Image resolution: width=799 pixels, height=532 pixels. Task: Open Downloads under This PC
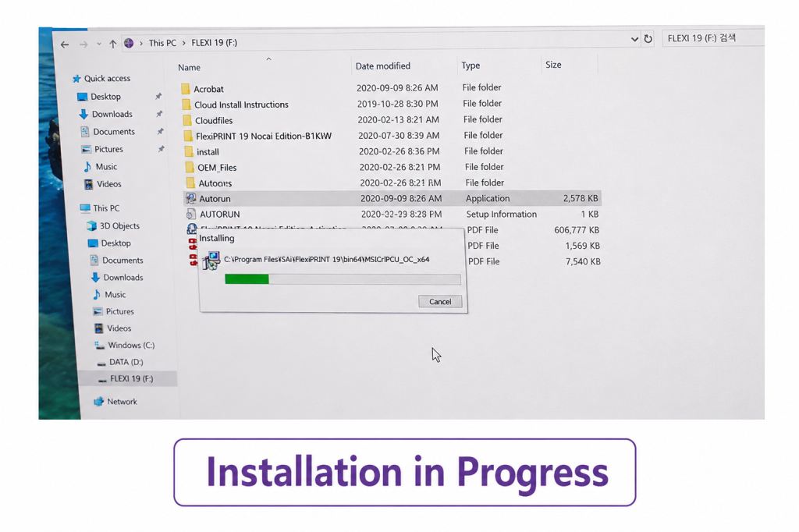pos(117,278)
